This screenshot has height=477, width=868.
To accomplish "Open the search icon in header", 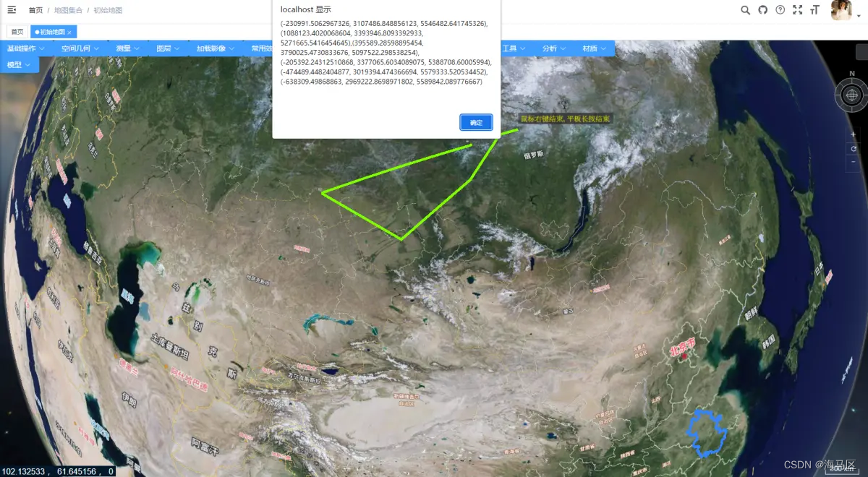I will coord(746,10).
